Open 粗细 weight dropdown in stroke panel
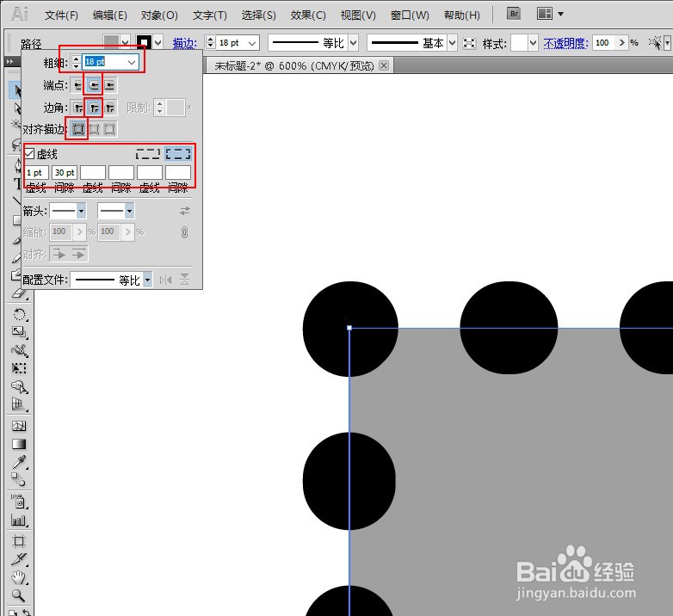 (132, 63)
